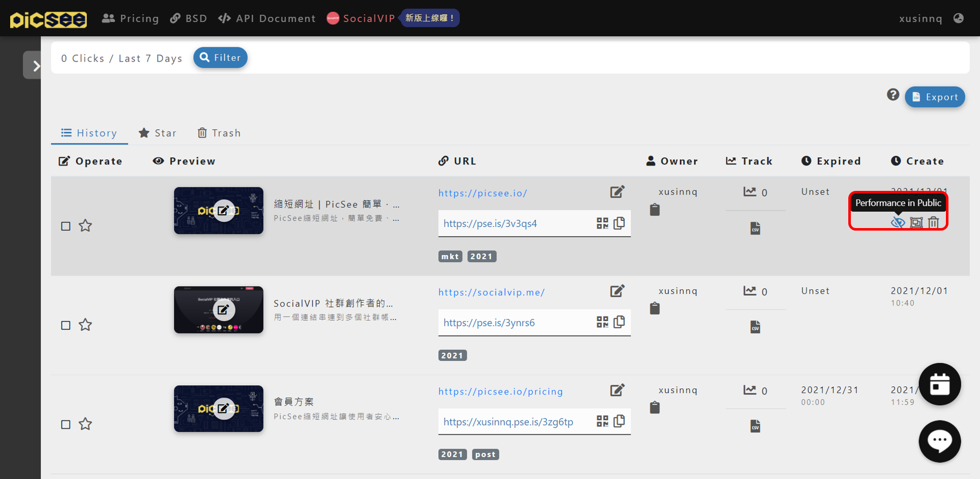Edit the destination URL for picsee.io row
Viewport: 980px width, 479px height.
(617, 192)
